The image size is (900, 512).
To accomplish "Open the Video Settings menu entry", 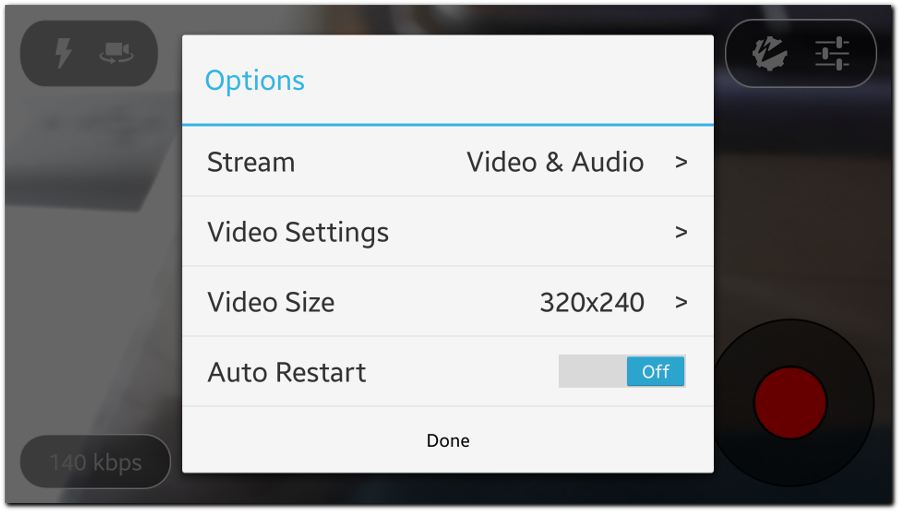I will (448, 232).
